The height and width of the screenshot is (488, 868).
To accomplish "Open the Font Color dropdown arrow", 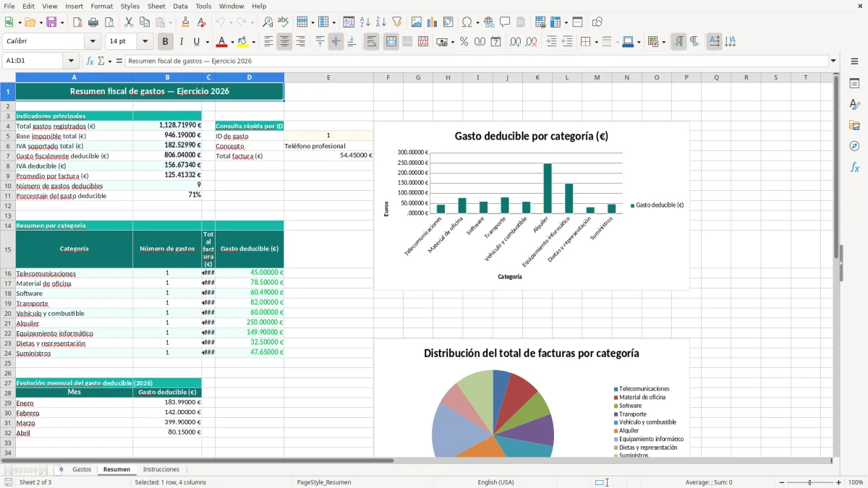I will pyautogui.click(x=233, y=42).
